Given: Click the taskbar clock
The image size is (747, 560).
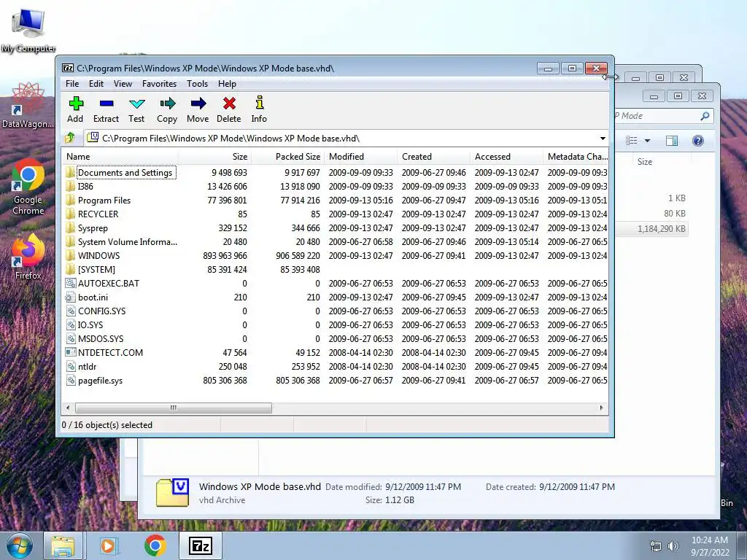Looking at the screenshot, I should tap(710, 546).
